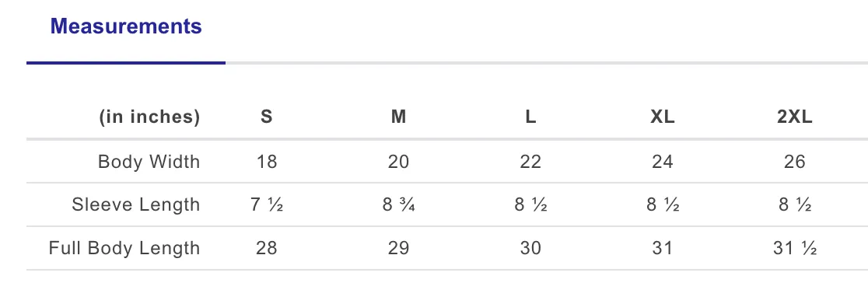Select the 2XL size column header
868x304 pixels.
click(794, 117)
